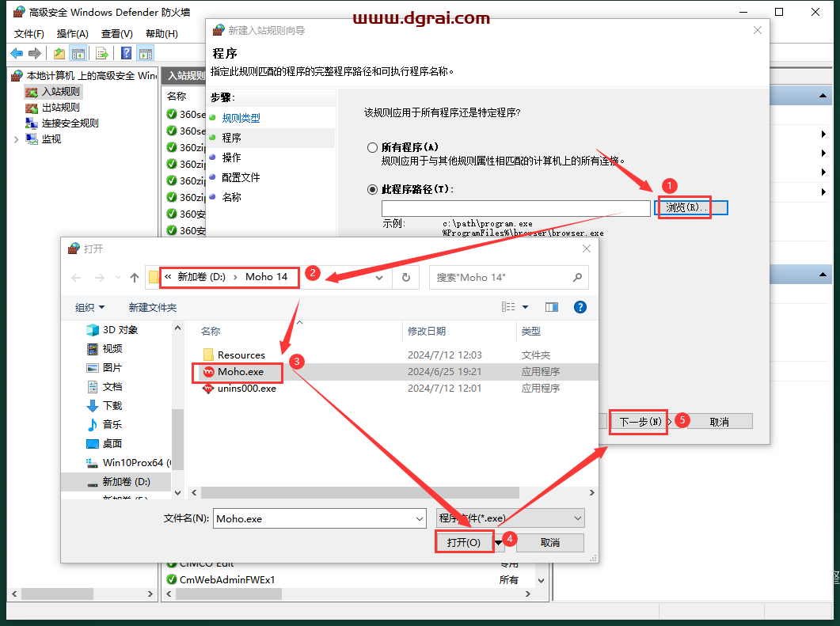Click the program path input field

(516, 208)
